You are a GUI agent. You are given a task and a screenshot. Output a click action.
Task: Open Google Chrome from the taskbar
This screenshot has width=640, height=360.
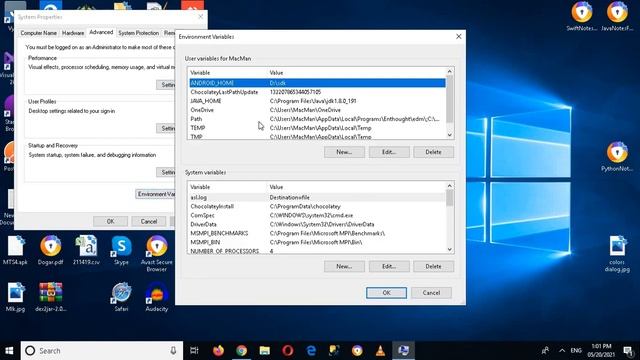click(242, 351)
